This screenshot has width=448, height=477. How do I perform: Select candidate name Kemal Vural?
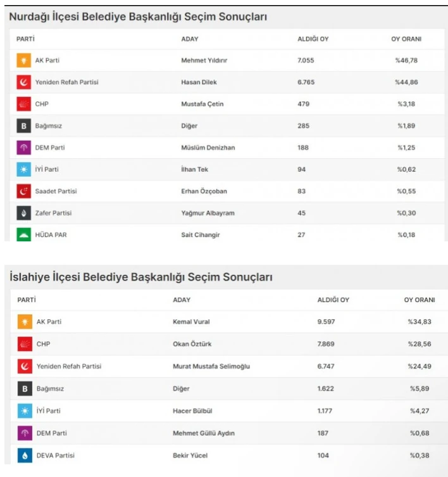click(191, 322)
